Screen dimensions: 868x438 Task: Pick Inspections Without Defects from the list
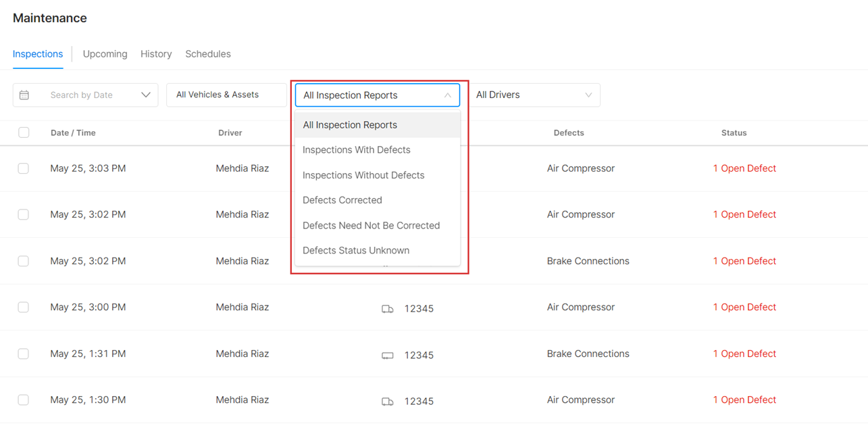point(378,175)
